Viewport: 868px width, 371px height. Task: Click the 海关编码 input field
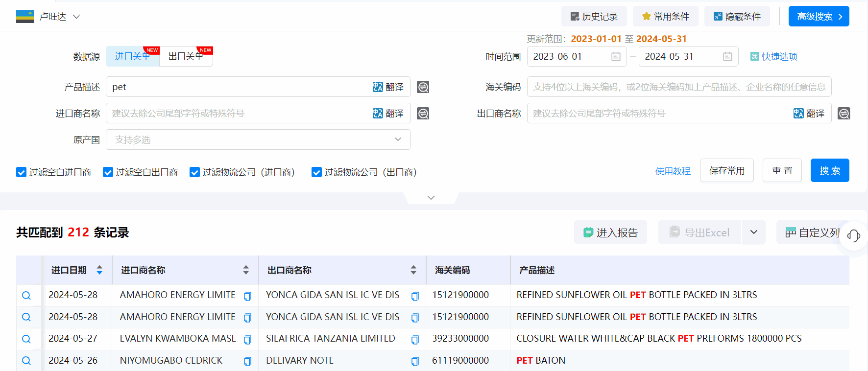(x=678, y=87)
